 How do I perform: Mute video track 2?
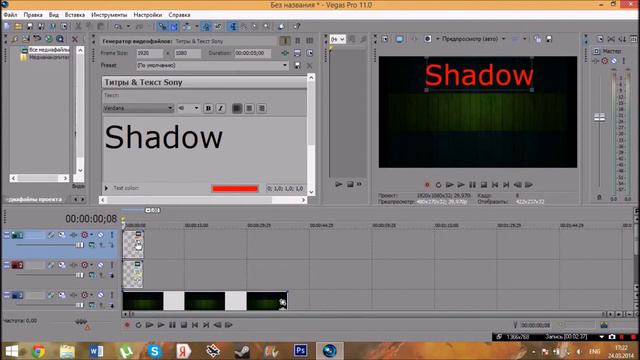(100, 265)
